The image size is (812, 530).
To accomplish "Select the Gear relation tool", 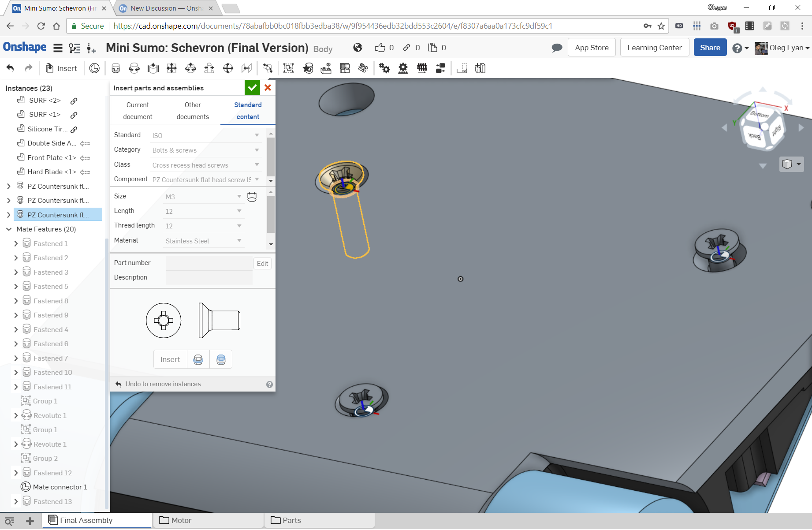I will click(x=384, y=68).
